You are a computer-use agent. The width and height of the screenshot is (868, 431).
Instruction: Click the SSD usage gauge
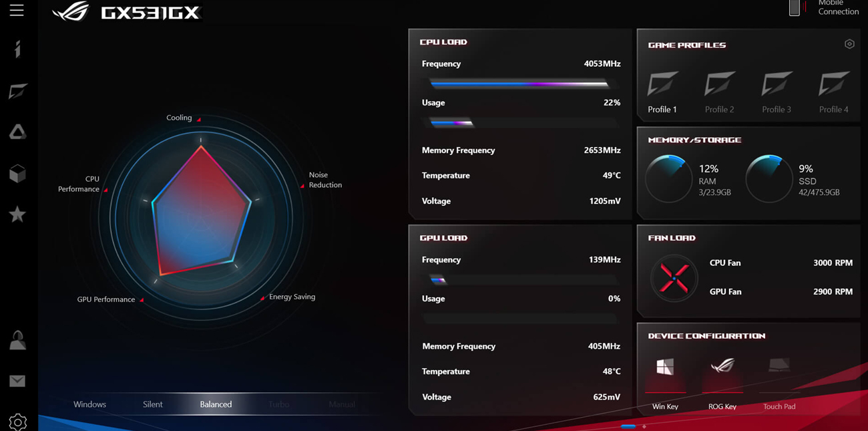click(769, 178)
